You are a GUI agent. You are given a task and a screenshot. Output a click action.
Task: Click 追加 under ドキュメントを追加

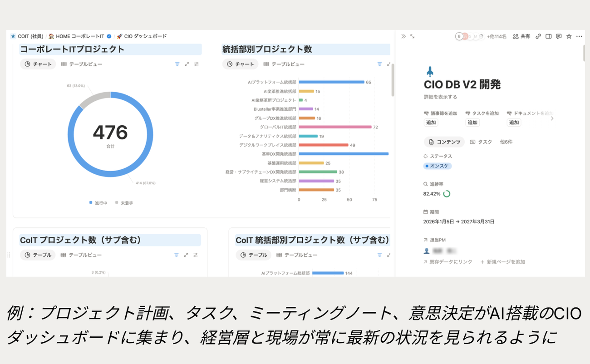pos(514,123)
